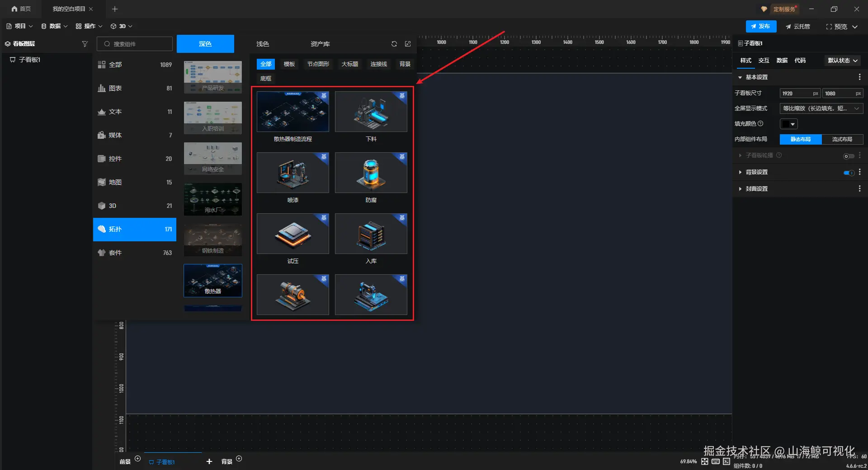Image resolution: width=868 pixels, height=470 pixels.
Task: Click the 发布 publish button
Action: [x=761, y=26]
